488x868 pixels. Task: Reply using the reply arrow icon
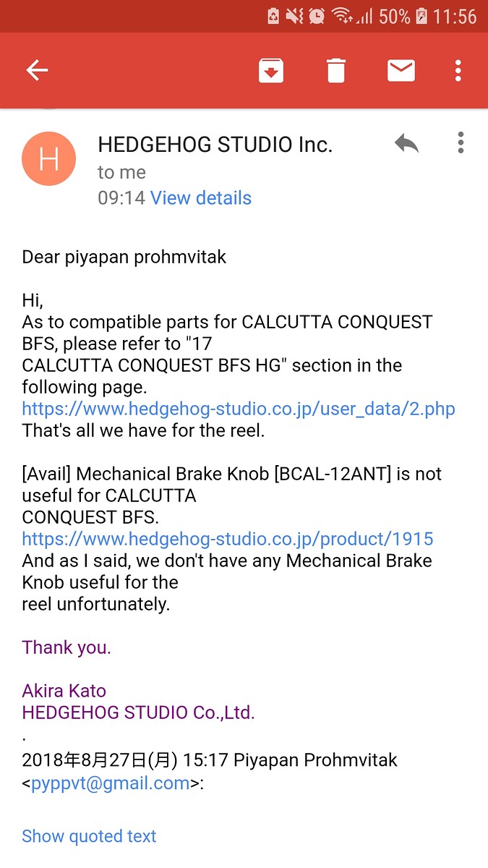tap(407, 143)
